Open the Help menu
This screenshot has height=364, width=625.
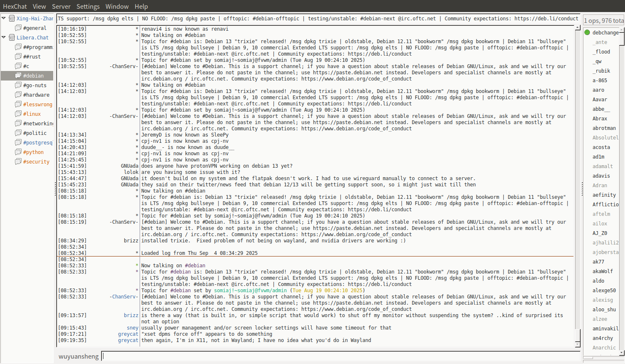[x=141, y=6]
